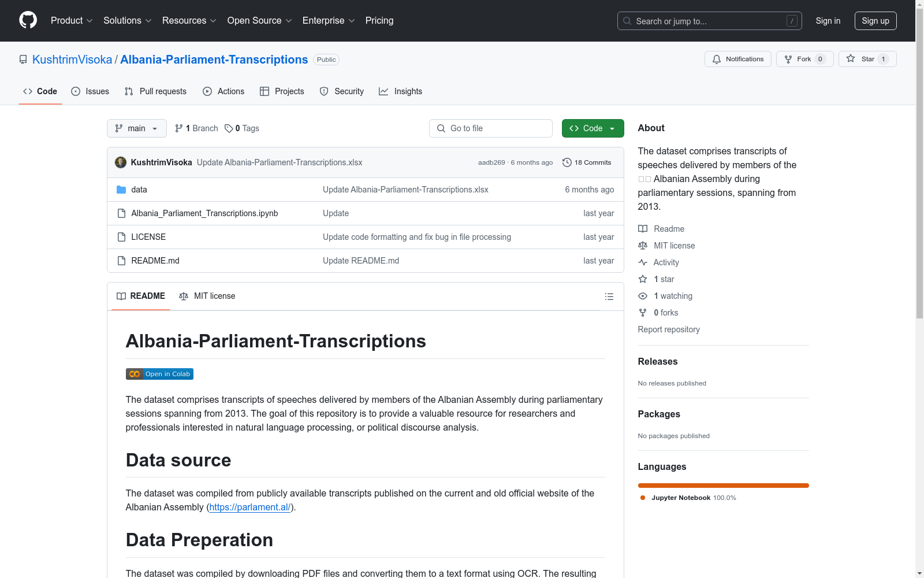View the 18 Commits history link
The width and height of the screenshot is (924, 578).
(587, 162)
